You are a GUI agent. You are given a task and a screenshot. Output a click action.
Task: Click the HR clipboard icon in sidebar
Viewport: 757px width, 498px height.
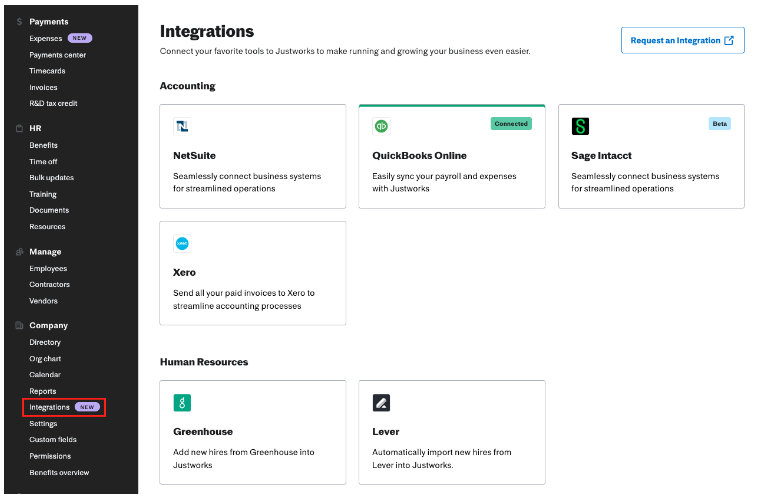(x=19, y=128)
